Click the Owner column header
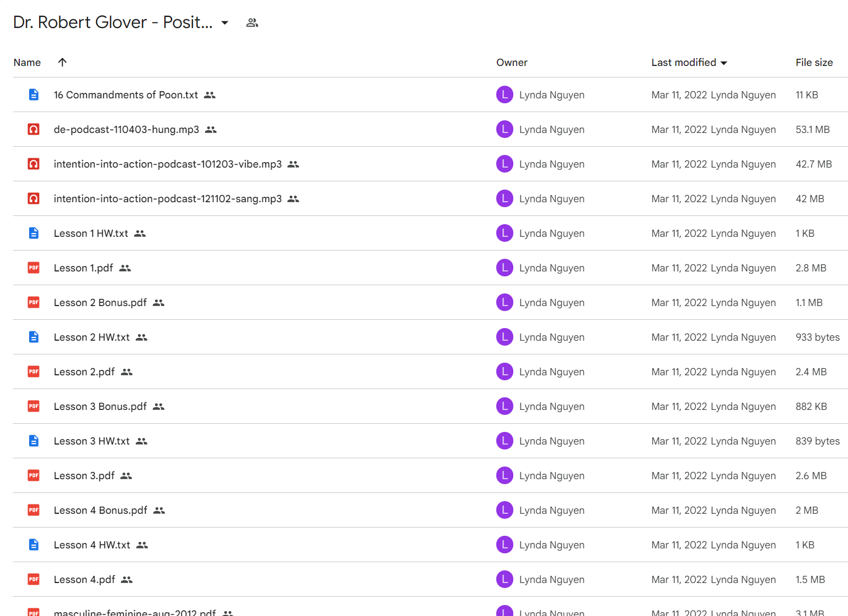 [x=512, y=63]
